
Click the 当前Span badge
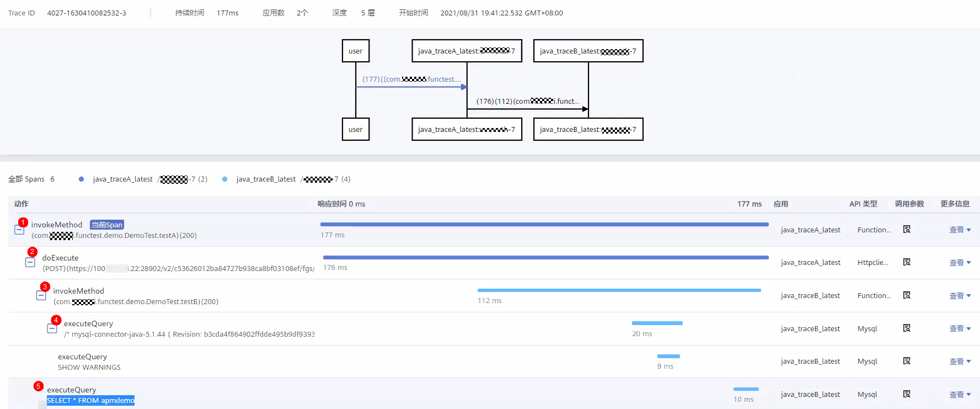point(107,225)
